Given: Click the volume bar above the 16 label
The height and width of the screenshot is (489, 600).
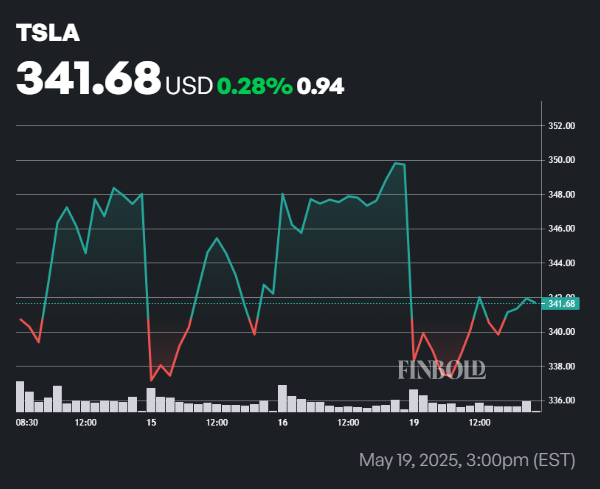Looking at the screenshot, I should pyautogui.click(x=282, y=398).
